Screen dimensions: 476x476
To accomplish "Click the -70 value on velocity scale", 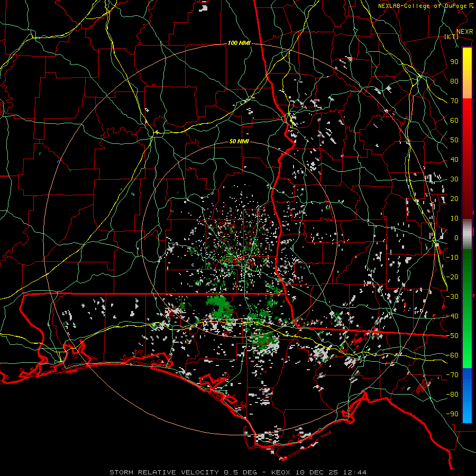I will pos(452,375).
